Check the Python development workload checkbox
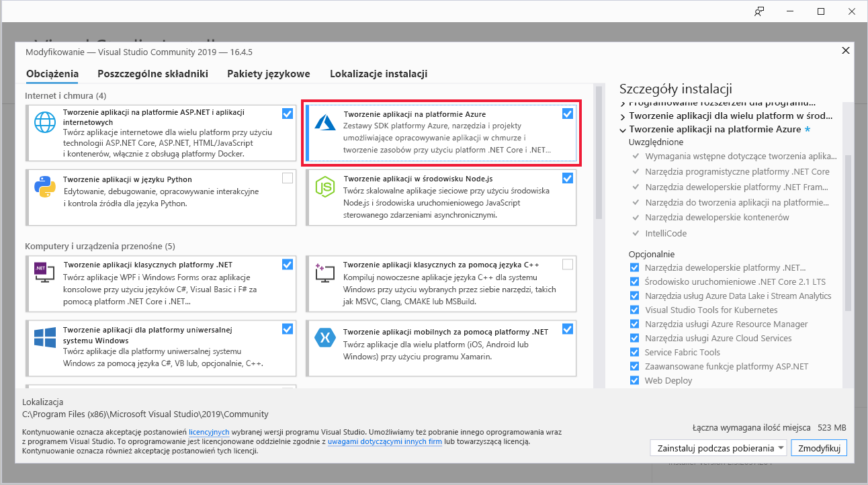This screenshot has width=868, height=485. [288, 178]
